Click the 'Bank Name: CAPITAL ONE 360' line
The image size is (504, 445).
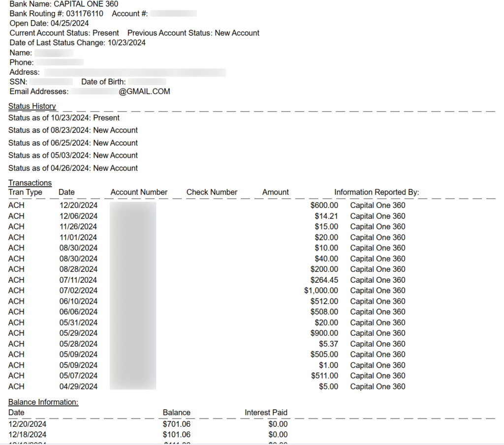coord(64,4)
